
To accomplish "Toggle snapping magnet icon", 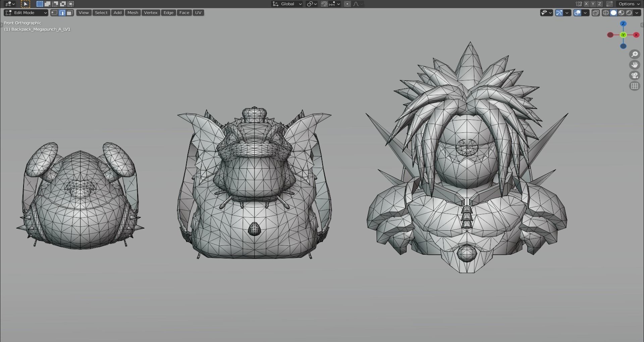I will point(324,4).
